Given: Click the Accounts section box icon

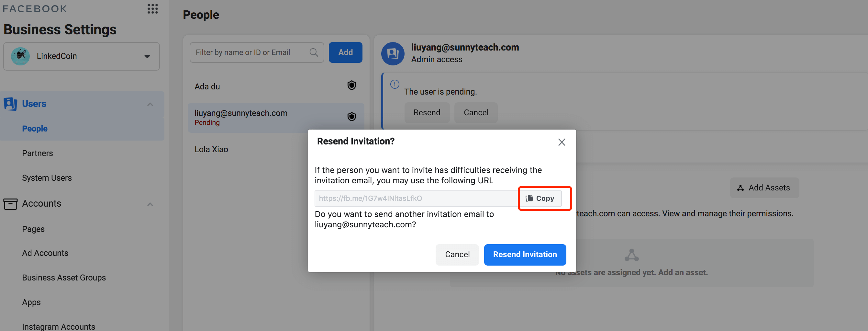Looking at the screenshot, I should (x=10, y=204).
